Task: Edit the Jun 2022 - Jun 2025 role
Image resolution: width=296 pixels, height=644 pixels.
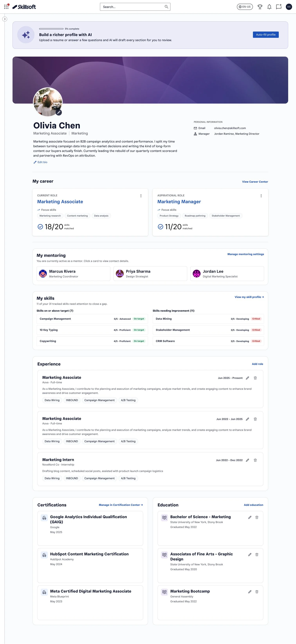Action: pos(247,419)
